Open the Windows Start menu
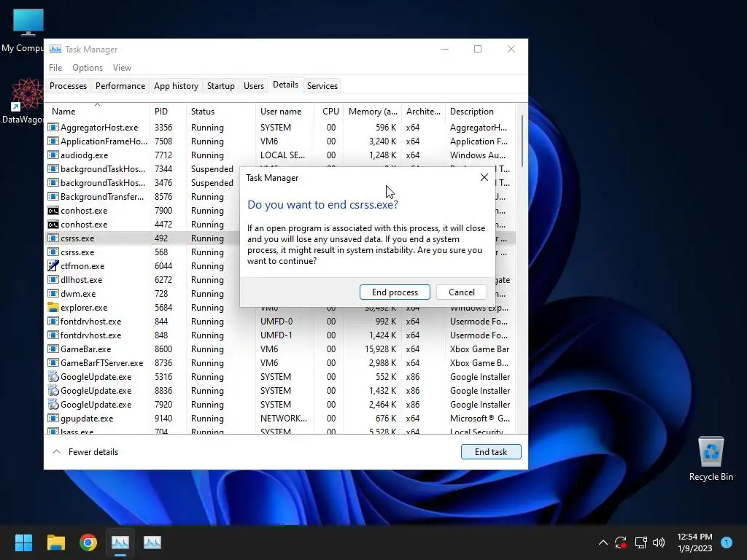The height and width of the screenshot is (560, 747). [x=23, y=542]
